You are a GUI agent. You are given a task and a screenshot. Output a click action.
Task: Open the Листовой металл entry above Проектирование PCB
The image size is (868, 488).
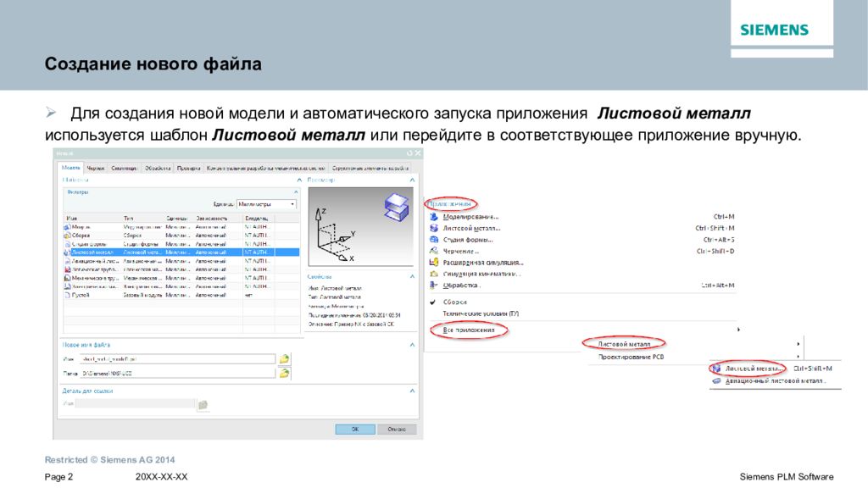624,344
